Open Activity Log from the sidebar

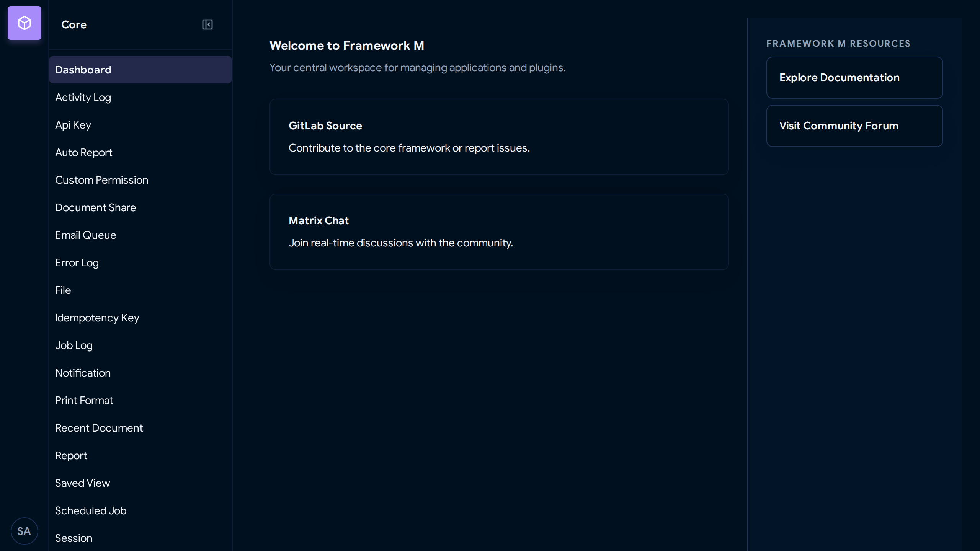coord(140,97)
